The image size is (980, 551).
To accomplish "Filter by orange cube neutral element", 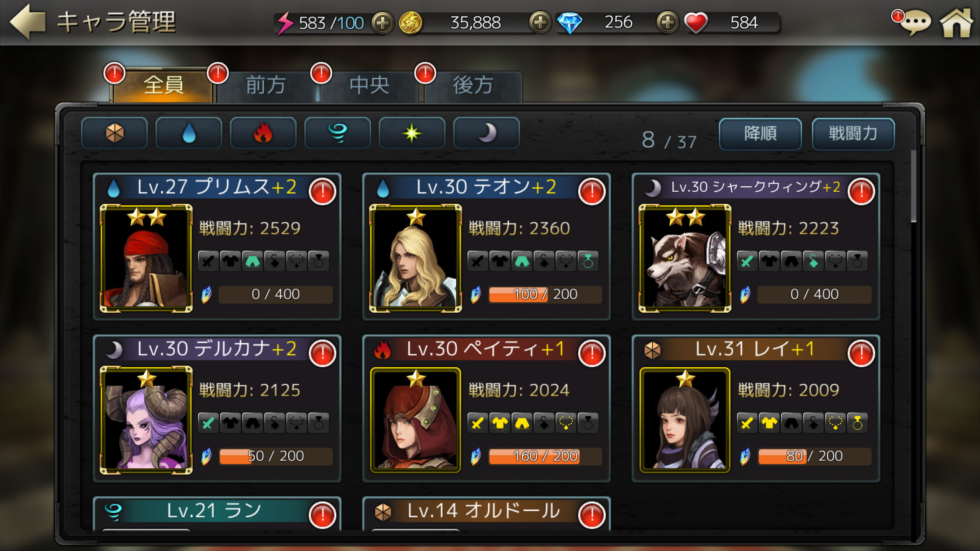I will coord(114,133).
